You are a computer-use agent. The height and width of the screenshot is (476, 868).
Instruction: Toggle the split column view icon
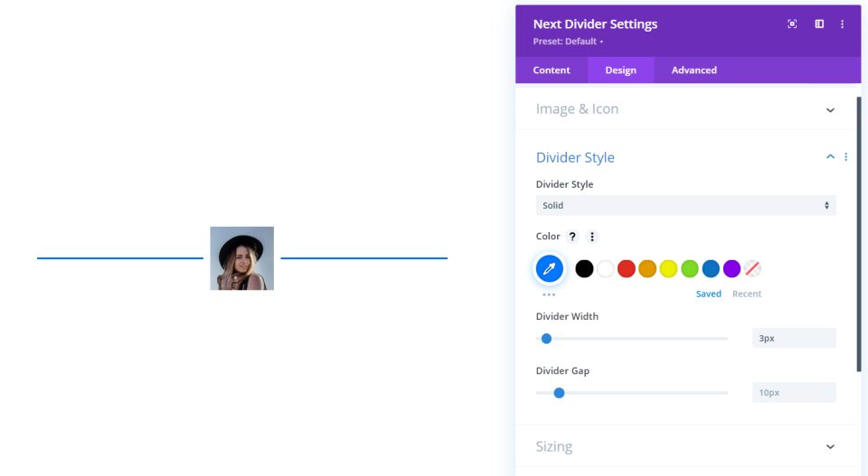(x=819, y=23)
